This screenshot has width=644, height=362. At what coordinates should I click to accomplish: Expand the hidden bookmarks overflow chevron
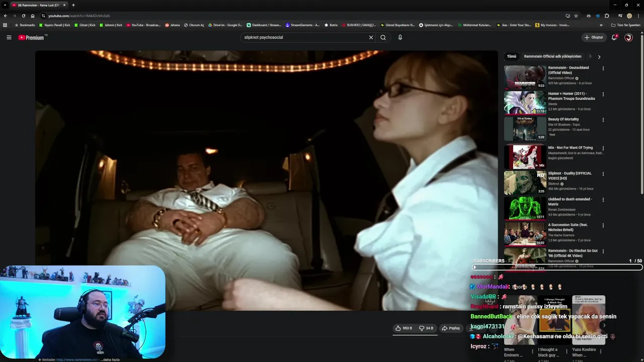(601, 25)
